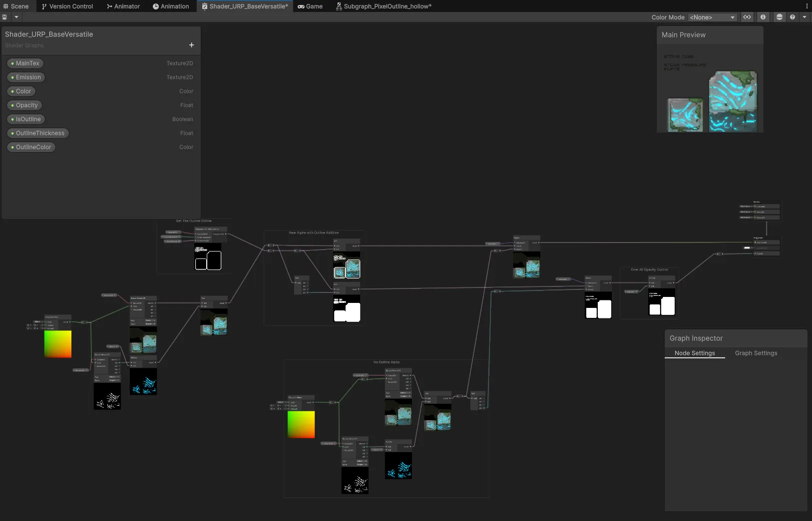Click the help question mark icon
The width and height of the screenshot is (812, 521).
pyautogui.click(x=794, y=17)
